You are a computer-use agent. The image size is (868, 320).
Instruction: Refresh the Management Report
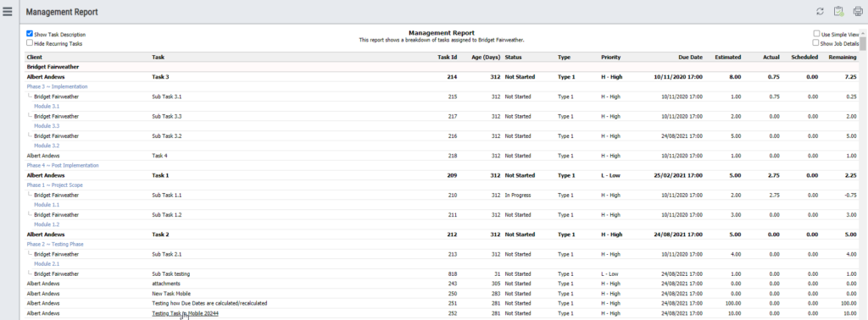pos(820,12)
